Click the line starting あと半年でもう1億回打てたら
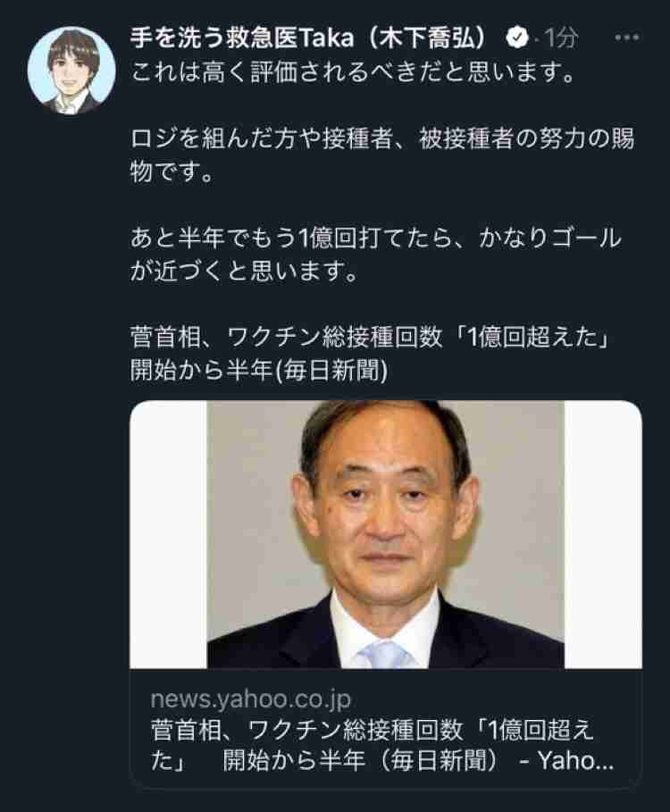The height and width of the screenshot is (812, 670). [x=375, y=239]
